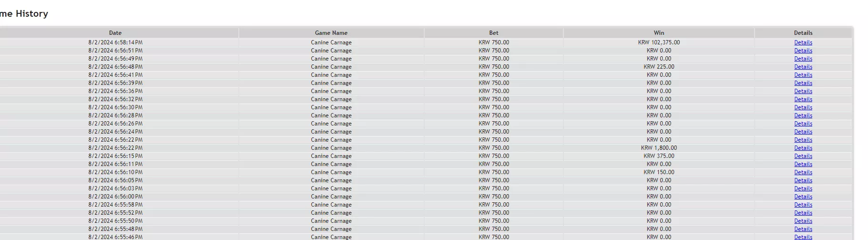Open Details for the 6:56:26 PM entry
The image size is (868, 240).
[x=803, y=124]
